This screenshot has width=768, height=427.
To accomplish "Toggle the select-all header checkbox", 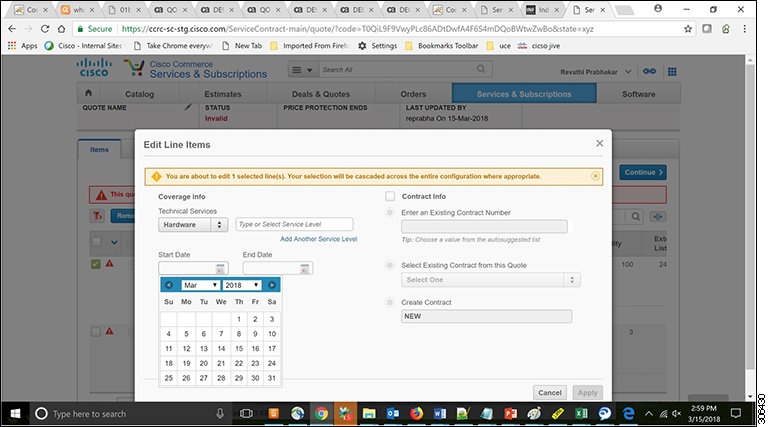I will [96, 242].
